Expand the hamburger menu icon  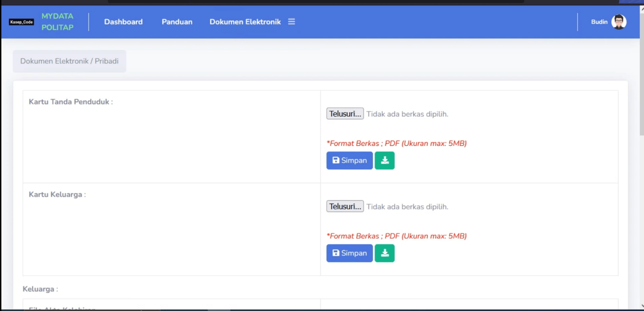pos(292,22)
